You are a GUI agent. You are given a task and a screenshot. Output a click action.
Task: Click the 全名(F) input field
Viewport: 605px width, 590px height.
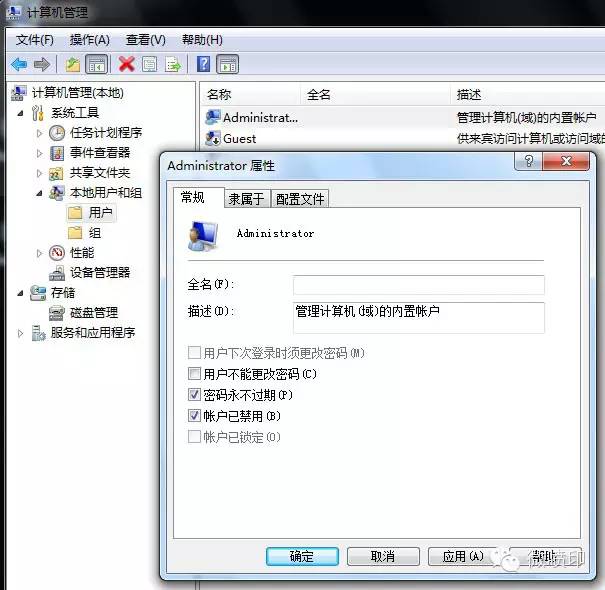[x=419, y=285]
